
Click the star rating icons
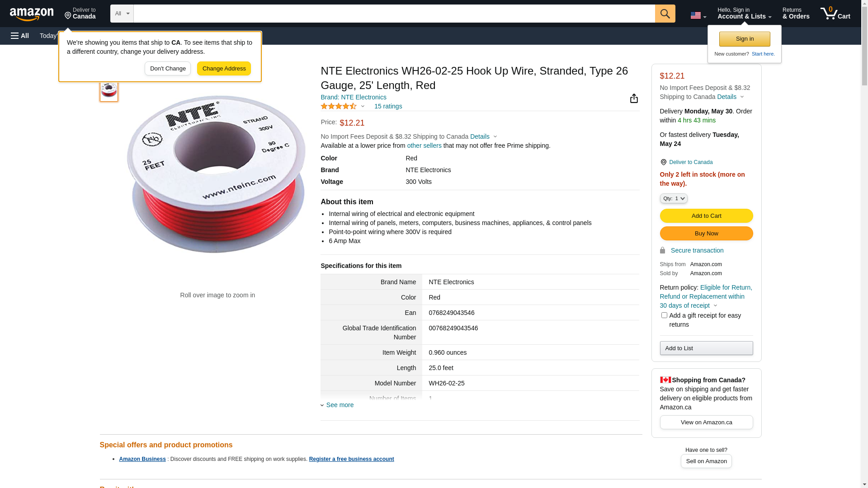(339, 106)
